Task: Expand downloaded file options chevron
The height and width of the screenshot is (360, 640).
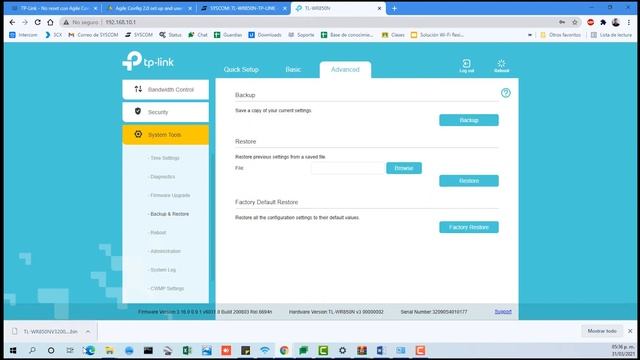Action: [88, 331]
